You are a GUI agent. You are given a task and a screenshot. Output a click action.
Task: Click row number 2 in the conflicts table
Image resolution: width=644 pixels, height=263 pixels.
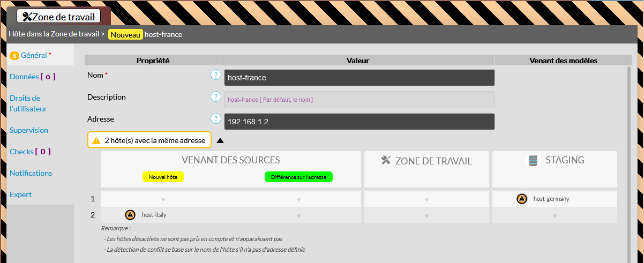click(x=93, y=215)
